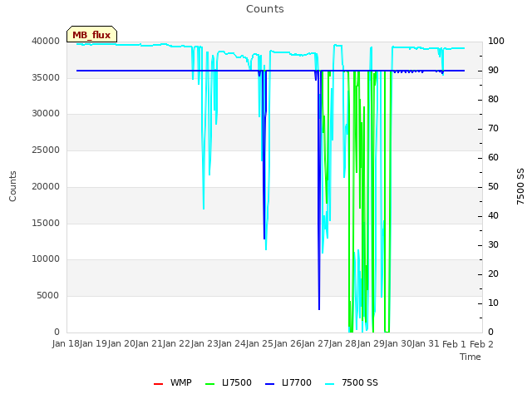Image resolution: width=532 pixels, height=399 pixels.
Task: Click the Feb 2 date tick label
Action: click(482, 344)
